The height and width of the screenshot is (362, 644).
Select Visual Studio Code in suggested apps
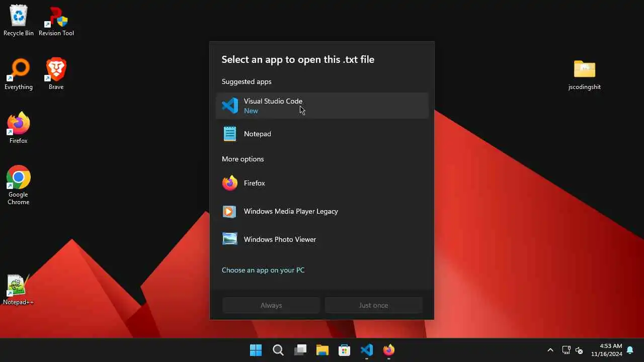coord(322,106)
